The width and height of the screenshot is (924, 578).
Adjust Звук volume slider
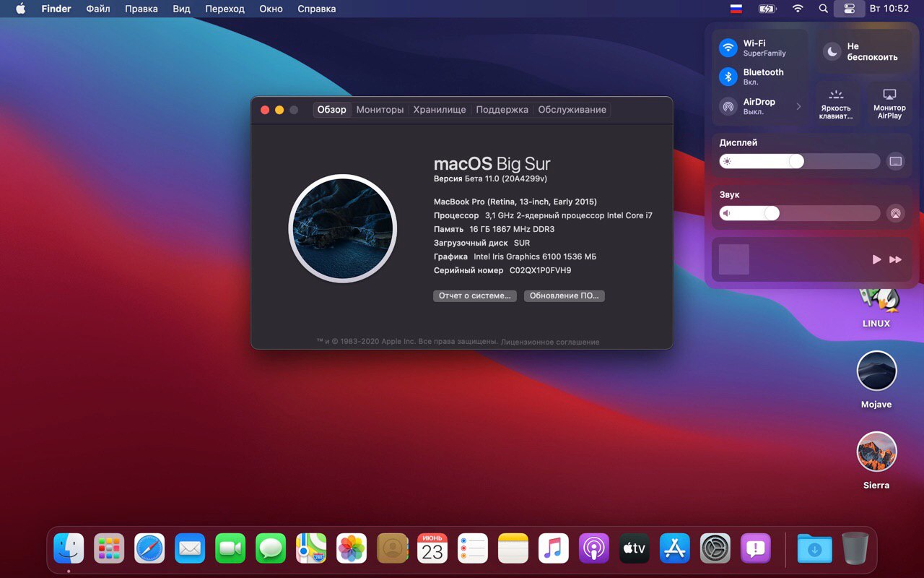800,213
